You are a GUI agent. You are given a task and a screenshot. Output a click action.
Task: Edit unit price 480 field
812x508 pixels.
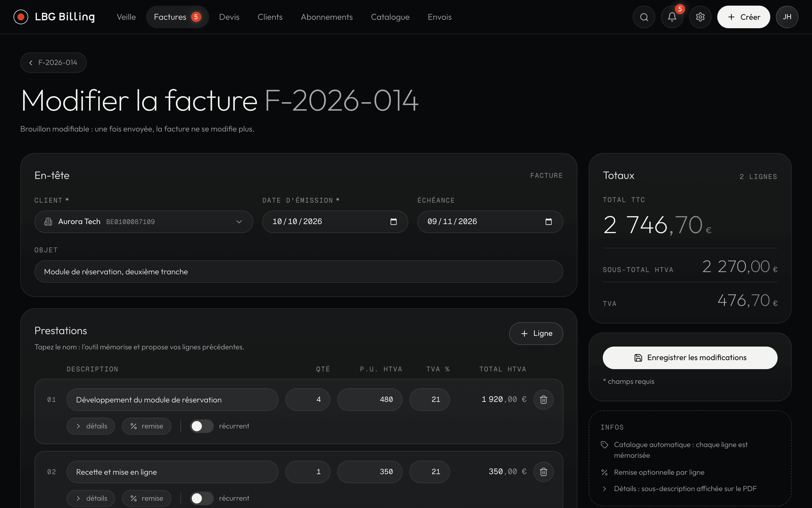point(370,399)
